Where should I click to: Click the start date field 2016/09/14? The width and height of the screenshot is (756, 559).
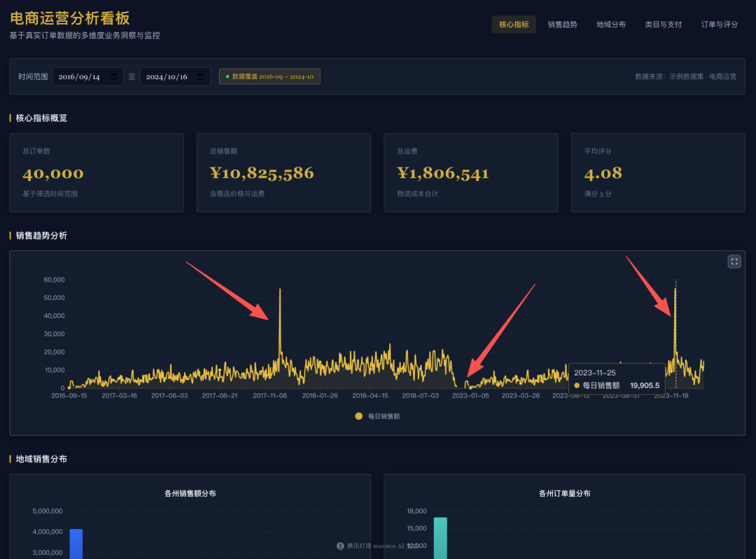[x=87, y=76]
